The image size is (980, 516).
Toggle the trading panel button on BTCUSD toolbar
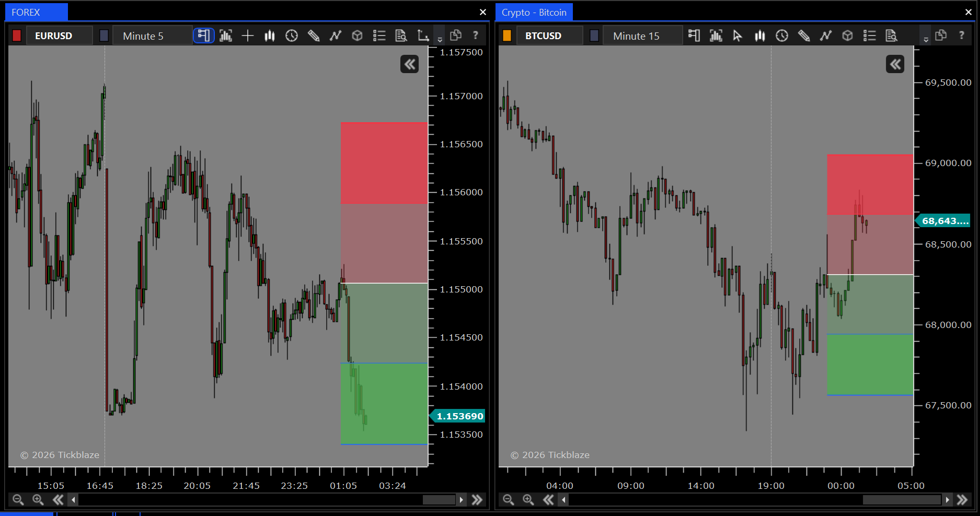point(694,36)
